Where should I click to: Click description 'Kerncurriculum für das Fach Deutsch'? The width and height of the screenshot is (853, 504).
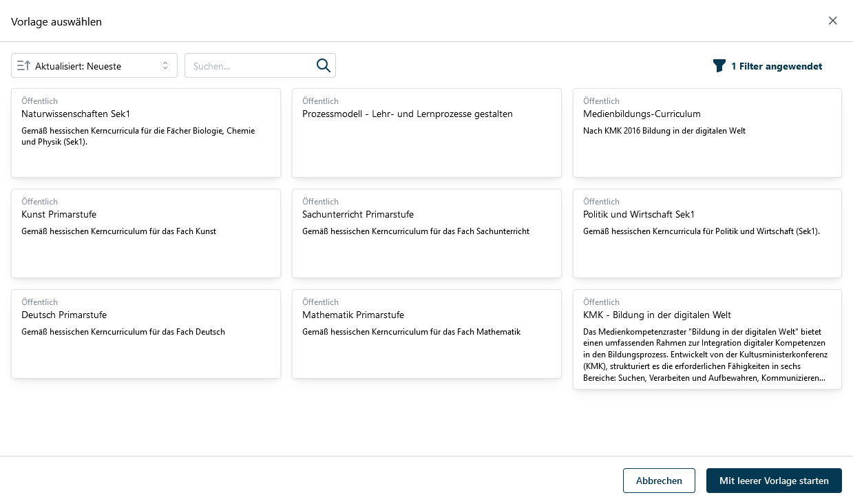point(123,332)
